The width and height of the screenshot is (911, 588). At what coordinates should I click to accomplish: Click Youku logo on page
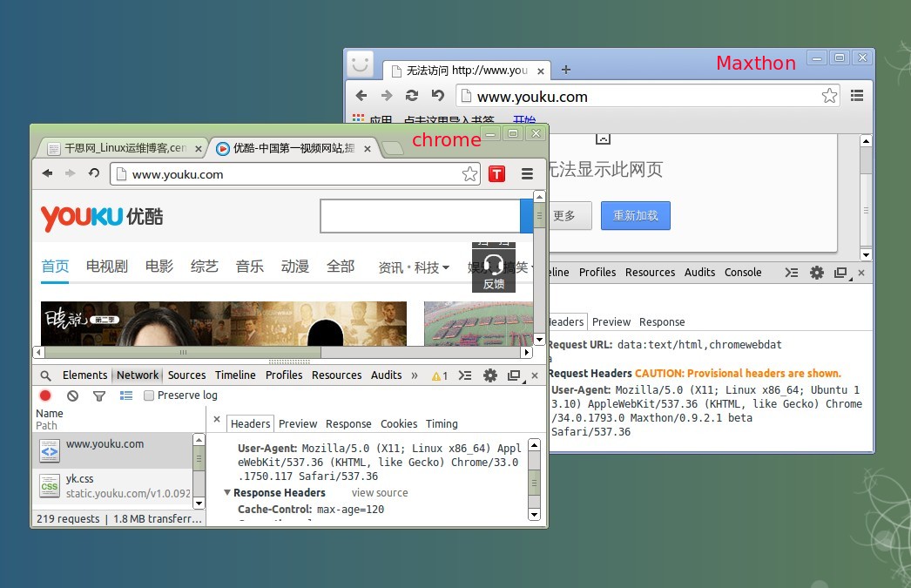click(102, 218)
